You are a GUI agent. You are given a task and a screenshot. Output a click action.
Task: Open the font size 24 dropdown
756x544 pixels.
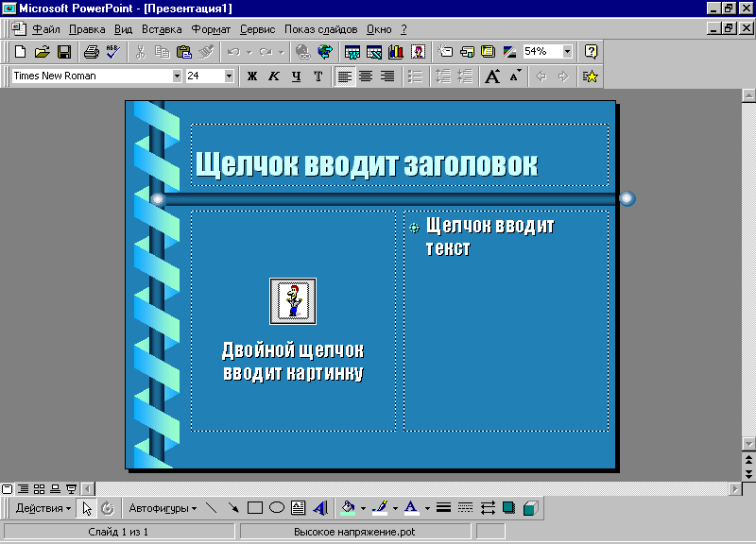(x=229, y=76)
